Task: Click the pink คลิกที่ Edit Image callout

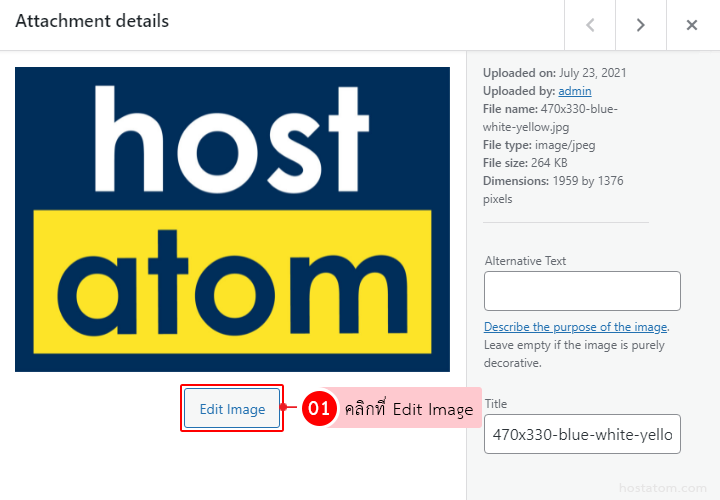Action: pyautogui.click(x=408, y=408)
